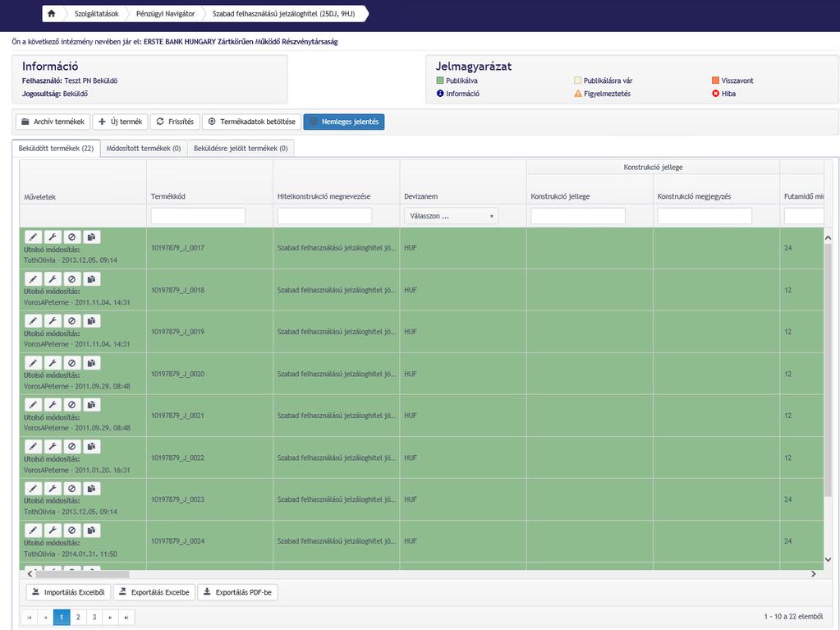Click withdraw circle icon for row 10197879_J_0019
Viewport: 840px width, 630px height.
coord(72,321)
